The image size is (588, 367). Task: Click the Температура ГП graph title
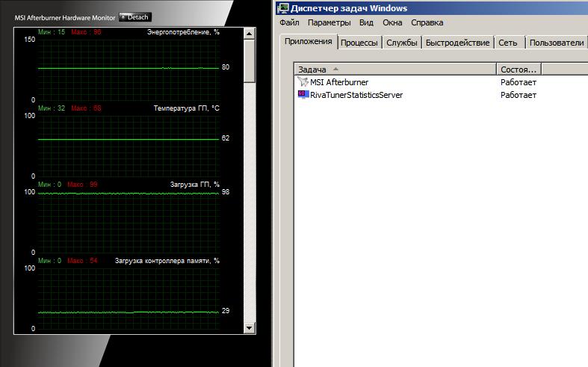click(x=186, y=108)
